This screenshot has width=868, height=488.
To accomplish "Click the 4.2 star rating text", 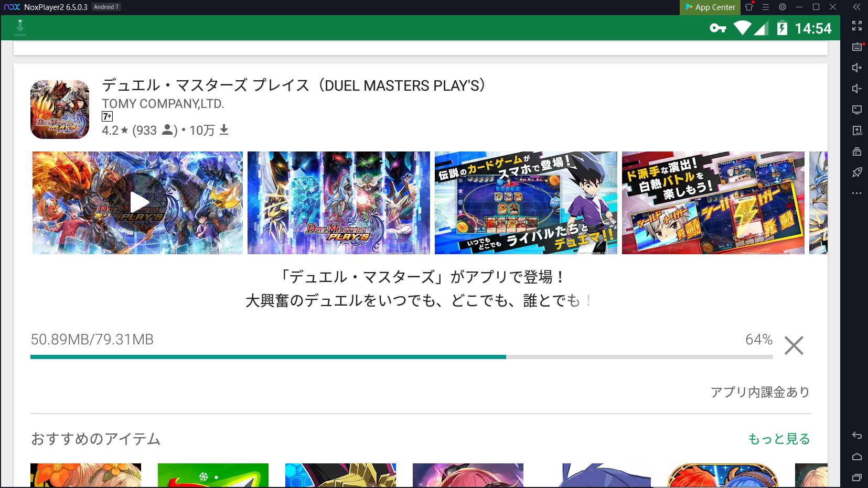I will [115, 131].
